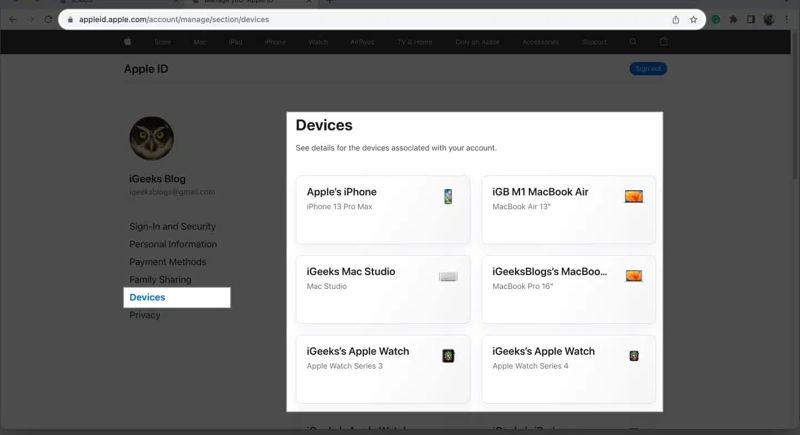Click the Apple Watch Series 3 icon

[x=448, y=355]
